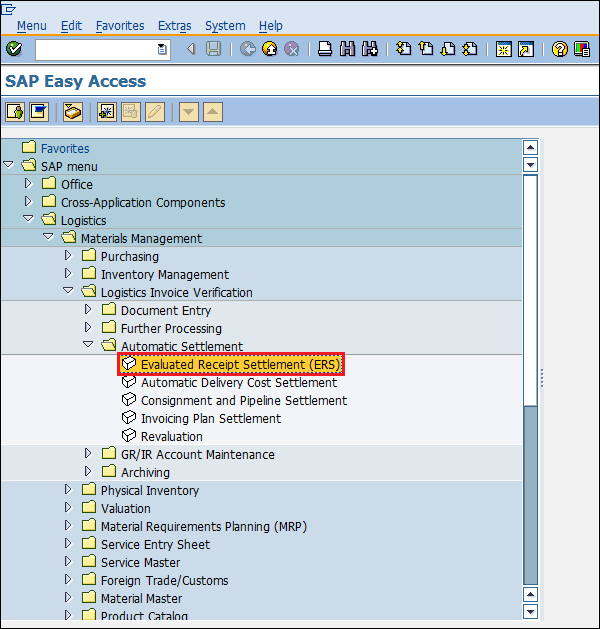This screenshot has width=600, height=629.
Task: Select the Revaluation transaction
Action: (172, 437)
